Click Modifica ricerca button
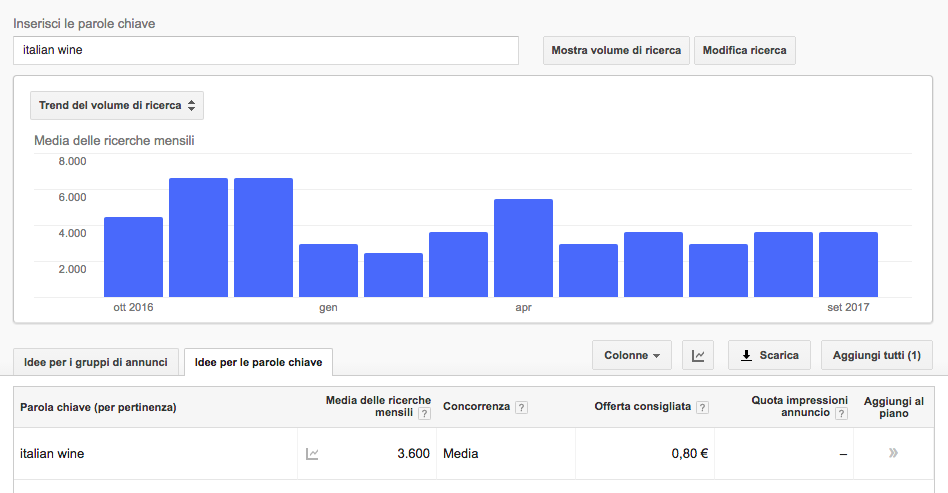This screenshot has height=493, width=948. 744,50
